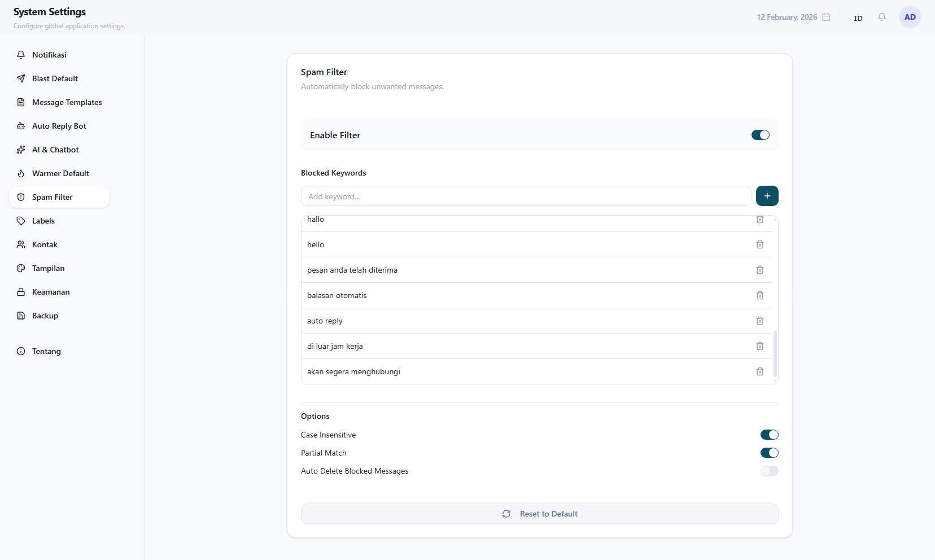Open the AD user avatar menu
935x560 pixels.
[910, 17]
